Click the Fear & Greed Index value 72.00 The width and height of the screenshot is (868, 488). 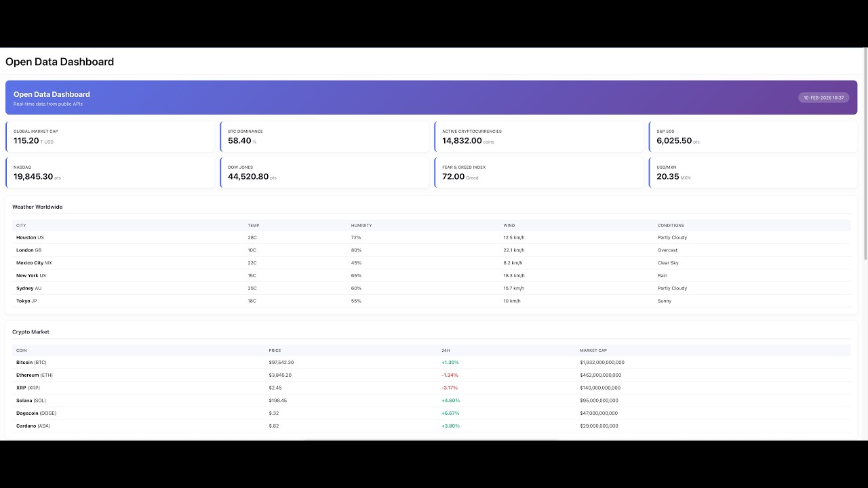[453, 177]
